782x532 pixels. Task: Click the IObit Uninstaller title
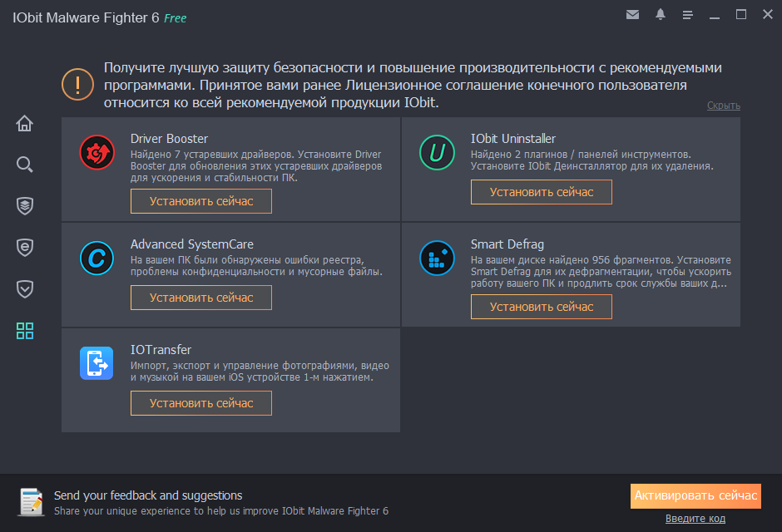point(513,139)
